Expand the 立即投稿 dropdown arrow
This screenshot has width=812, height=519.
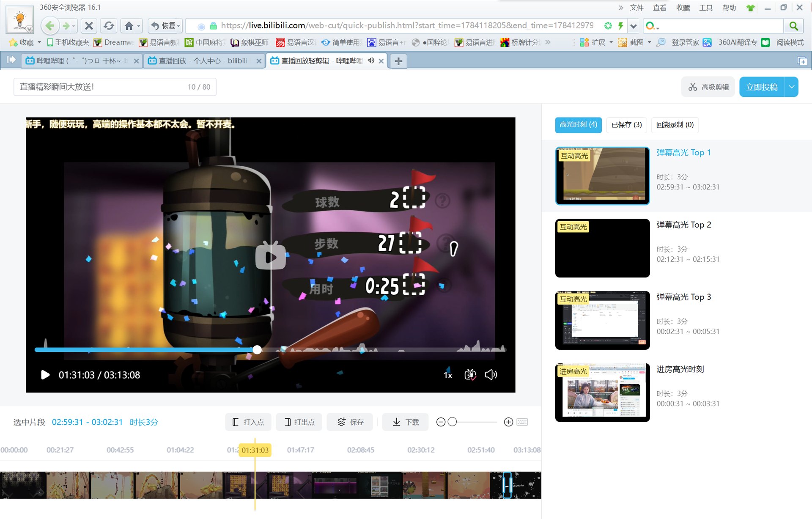[x=792, y=87]
